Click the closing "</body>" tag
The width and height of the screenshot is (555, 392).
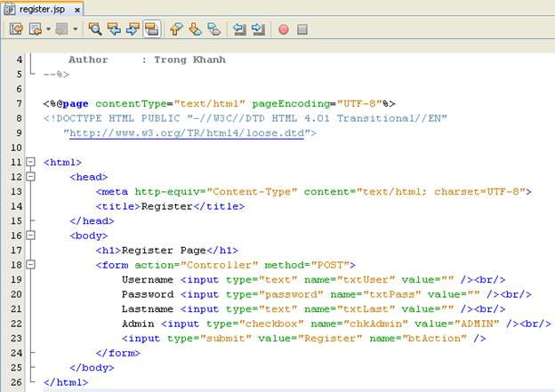[92, 368]
